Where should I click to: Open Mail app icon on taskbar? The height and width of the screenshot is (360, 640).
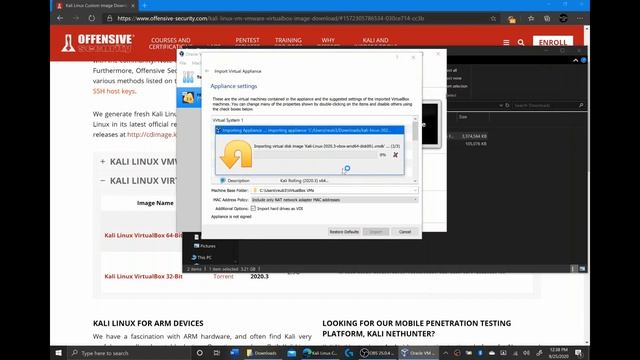click(291, 353)
